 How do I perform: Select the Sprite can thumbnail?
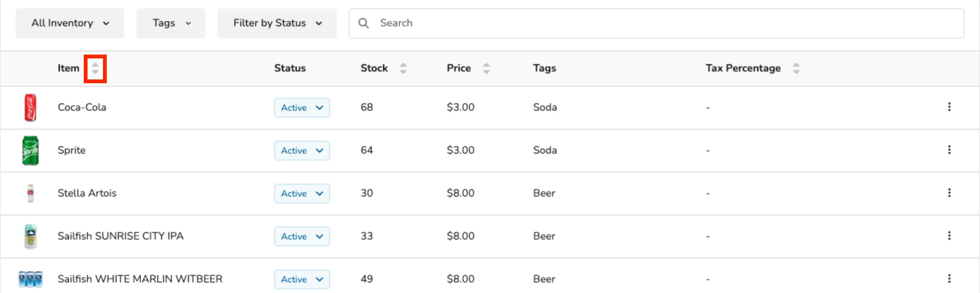click(x=31, y=151)
